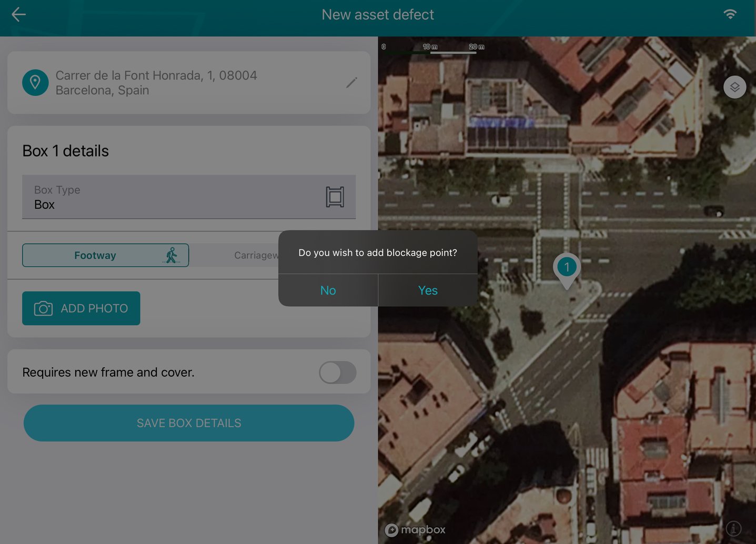Viewport: 756px width, 544px height.
Task: Choose No in the blockage dialog
Action: [328, 290]
